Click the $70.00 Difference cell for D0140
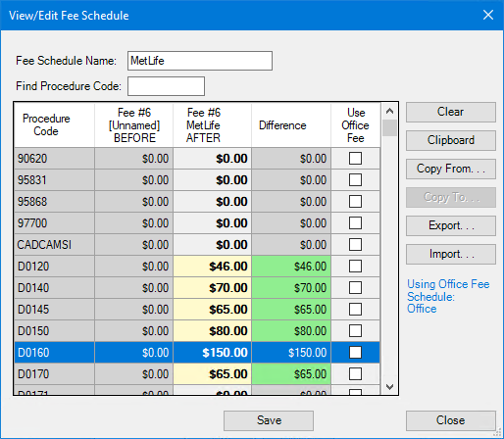 (291, 288)
